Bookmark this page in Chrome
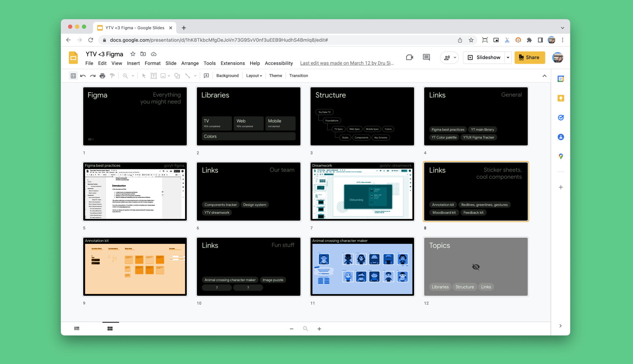The height and width of the screenshot is (364, 633). tap(471, 40)
